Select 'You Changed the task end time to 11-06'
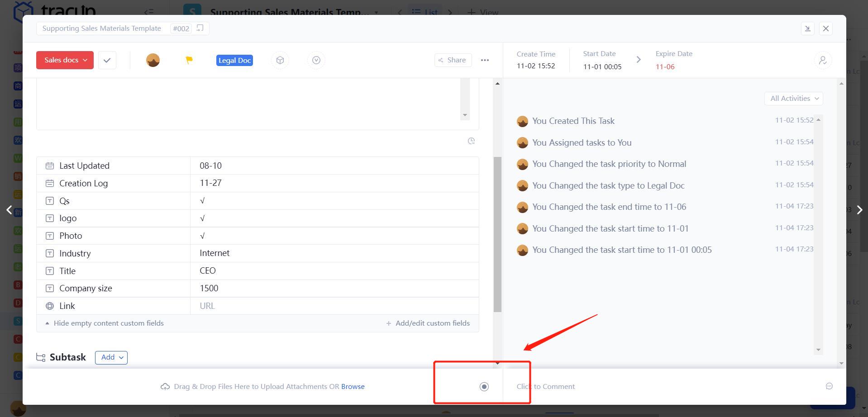Image resolution: width=868 pixels, height=417 pixels. 609,207
